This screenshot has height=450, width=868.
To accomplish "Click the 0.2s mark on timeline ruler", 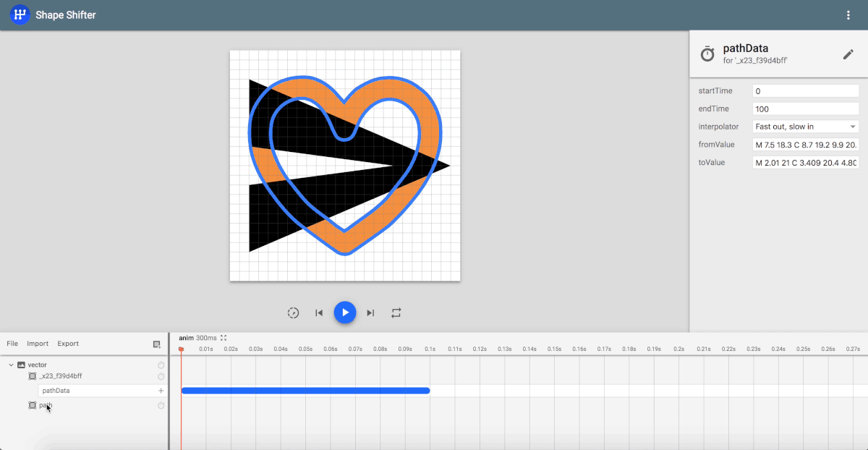I will (679, 349).
